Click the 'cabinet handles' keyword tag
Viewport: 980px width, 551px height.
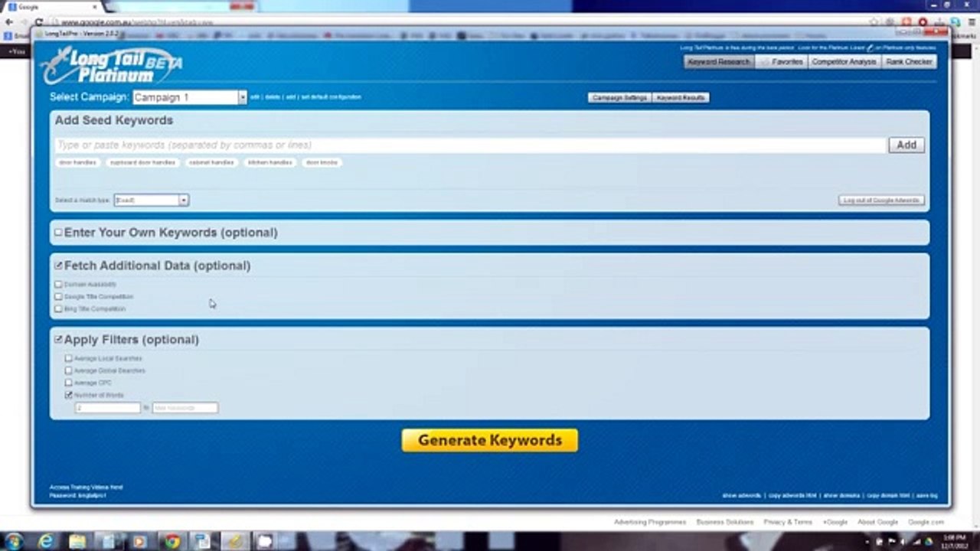pos(211,162)
